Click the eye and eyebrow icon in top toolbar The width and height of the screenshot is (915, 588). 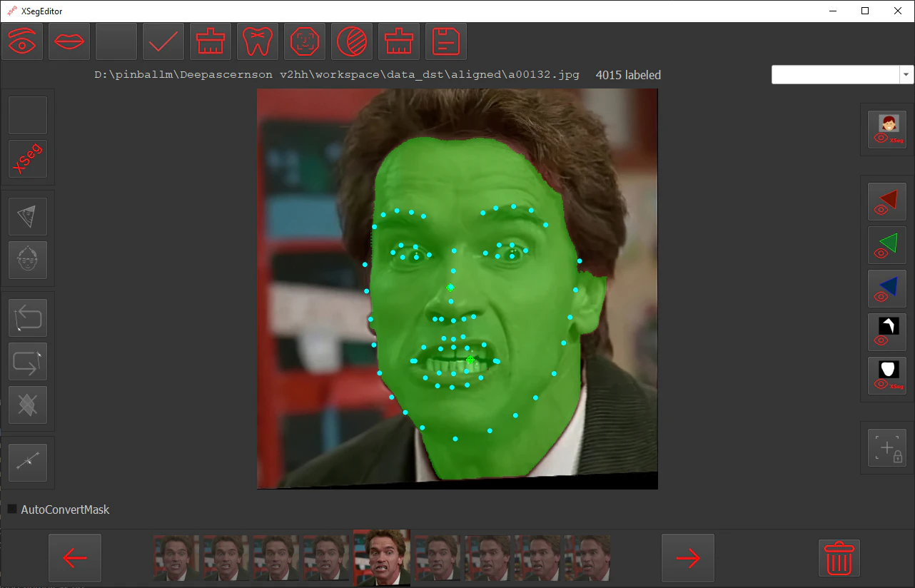point(22,41)
